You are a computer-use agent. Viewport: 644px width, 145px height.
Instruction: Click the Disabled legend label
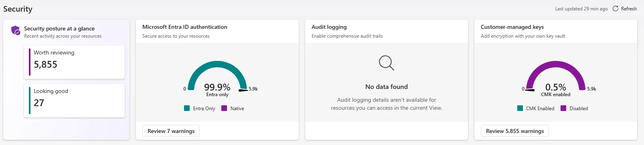point(579,109)
